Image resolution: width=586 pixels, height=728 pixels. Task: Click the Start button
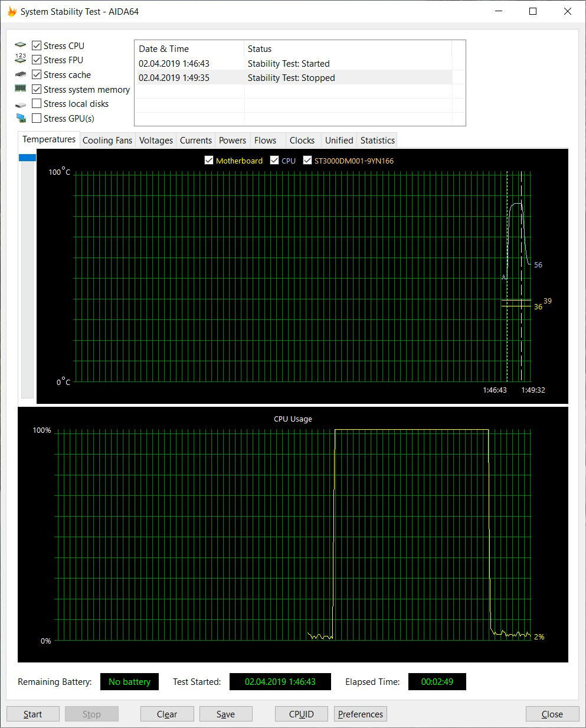[33, 714]
